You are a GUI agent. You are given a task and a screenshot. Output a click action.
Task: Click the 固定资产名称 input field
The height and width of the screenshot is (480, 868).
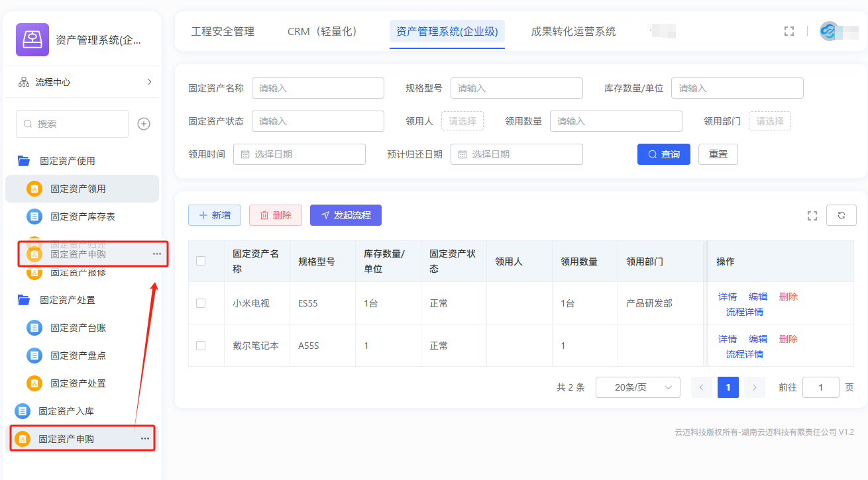[317, 88]
